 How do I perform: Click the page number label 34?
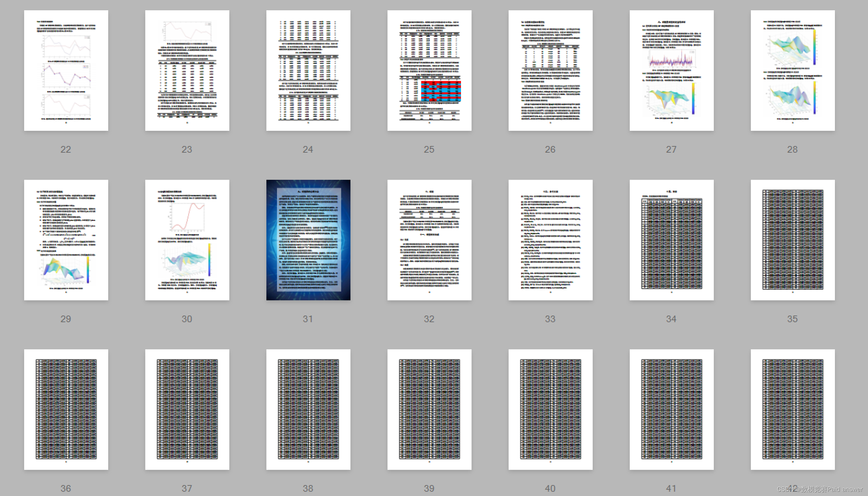coord(671,319)
